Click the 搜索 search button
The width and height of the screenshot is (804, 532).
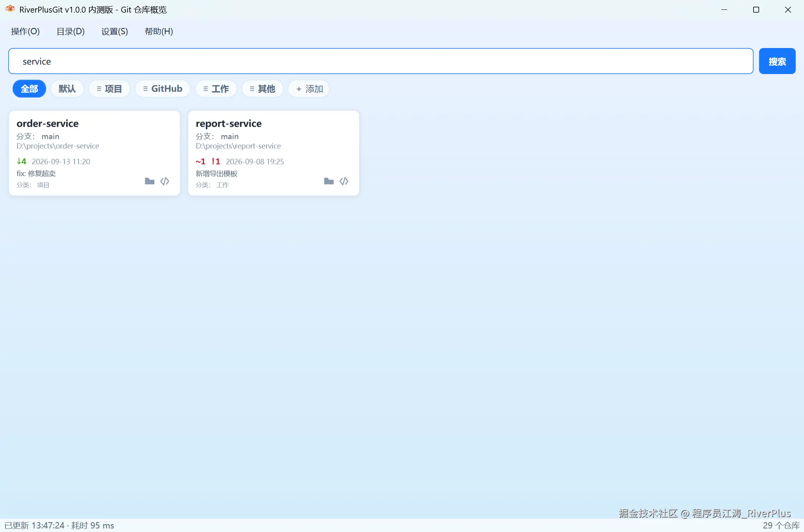point(777,61)
